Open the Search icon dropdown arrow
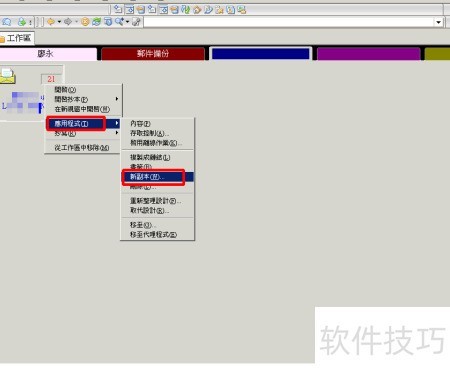Viewport: 450px width, 374px height. pyautogui.click(x=127, y=22)
